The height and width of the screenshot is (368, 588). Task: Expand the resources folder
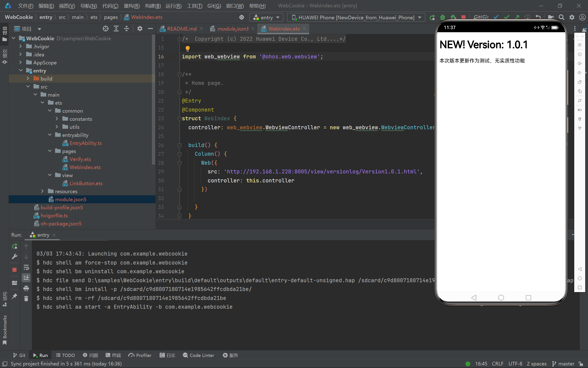(x=42, y=191)
